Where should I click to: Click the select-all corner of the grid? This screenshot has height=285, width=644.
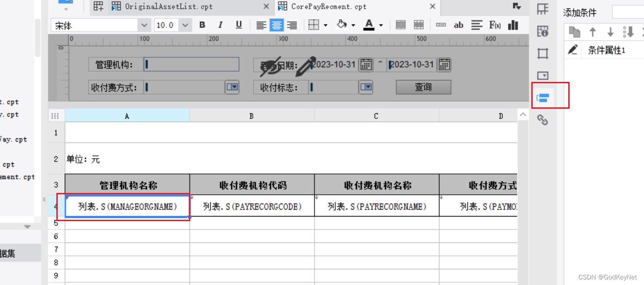56,116
